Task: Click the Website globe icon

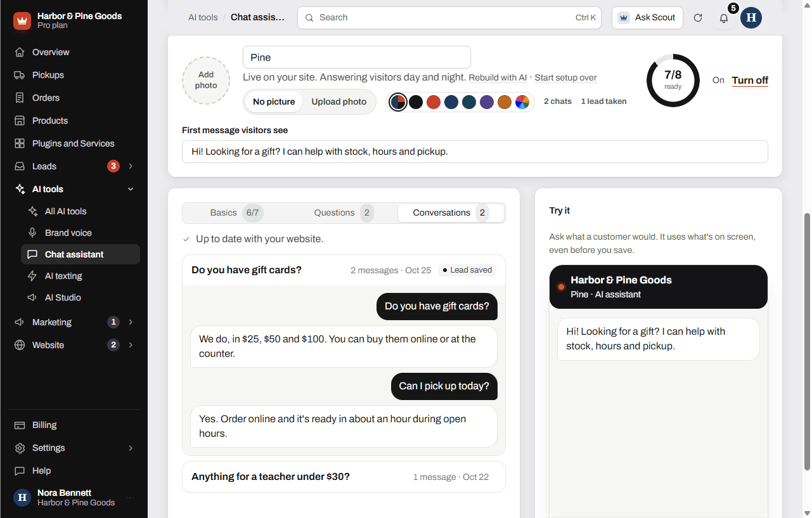Action: [x=20, y=345]
